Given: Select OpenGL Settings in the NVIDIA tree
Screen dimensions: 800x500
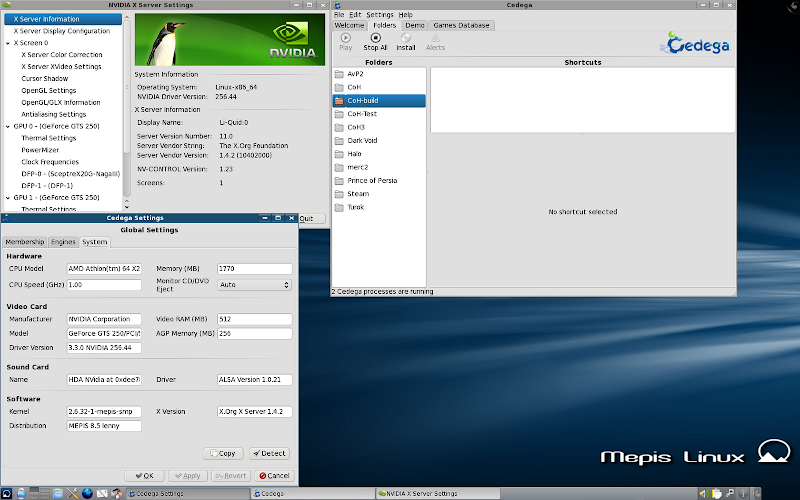Looking at the screenshot, I should tap(49, 91).
